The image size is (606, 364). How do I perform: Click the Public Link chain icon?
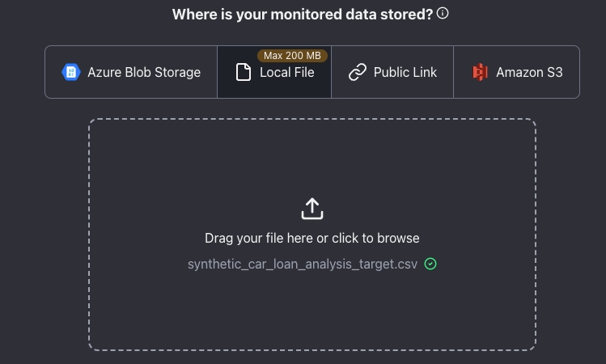click(358, 72)
